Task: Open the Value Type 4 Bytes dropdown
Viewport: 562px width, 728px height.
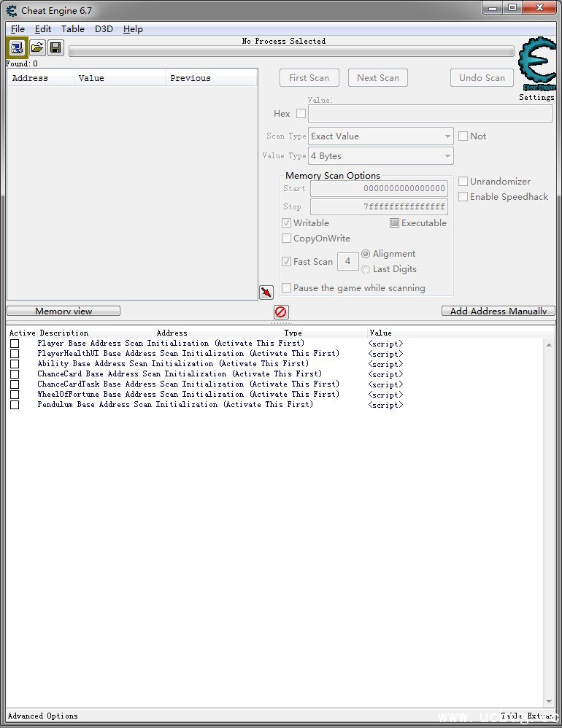Action: point(381,156)
